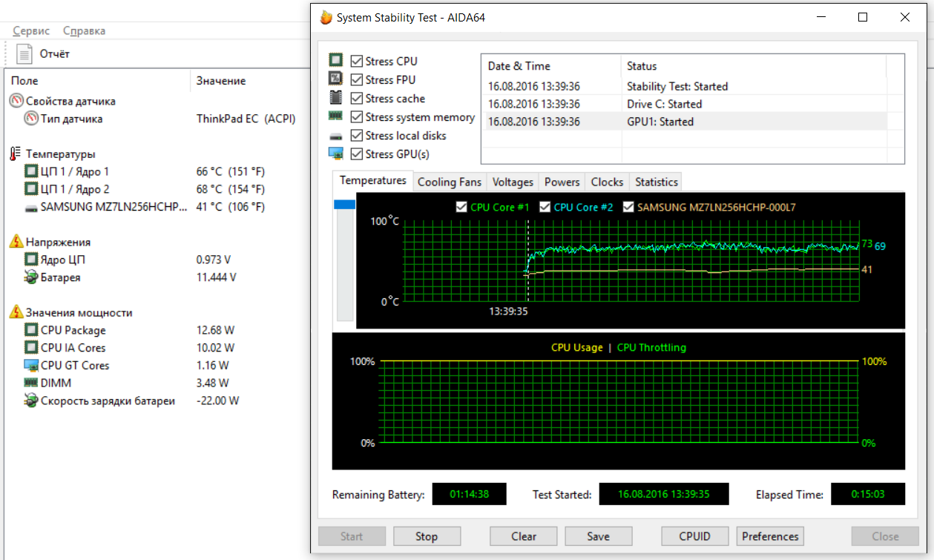Disable the Stress GPU(s) checkbox
Viewport: 934px width, 560px height.
point(357,154)
